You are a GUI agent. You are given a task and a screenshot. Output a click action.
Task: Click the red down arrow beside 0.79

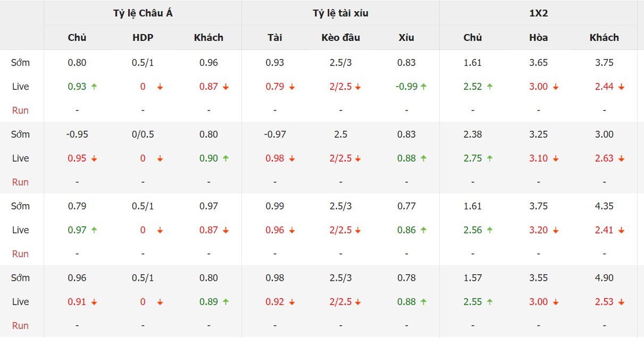[x=292, y=87]
